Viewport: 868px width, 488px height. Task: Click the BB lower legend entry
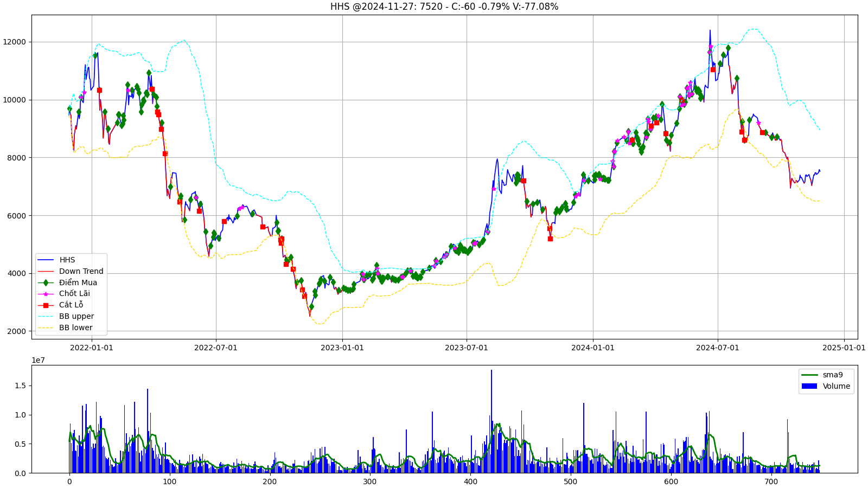[x=76, y=328]
